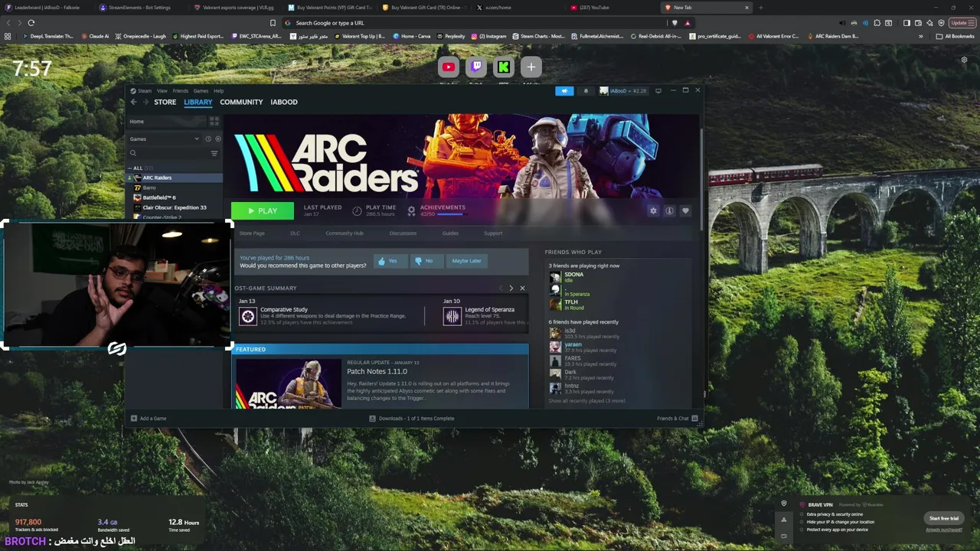The width and height of the screenshot is (980, 551).
Task: Customize new tab page gear icon
Action: click(x=964, y=60)
